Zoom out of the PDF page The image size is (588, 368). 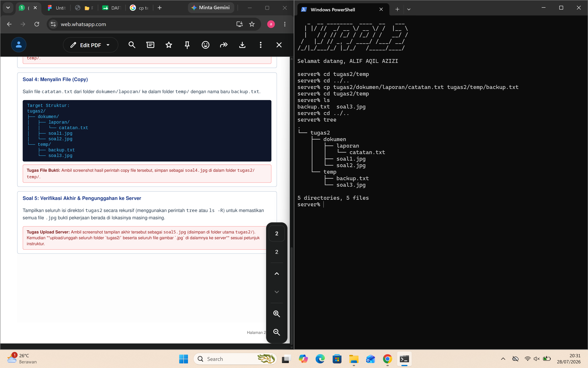click(x=277, y=332)
